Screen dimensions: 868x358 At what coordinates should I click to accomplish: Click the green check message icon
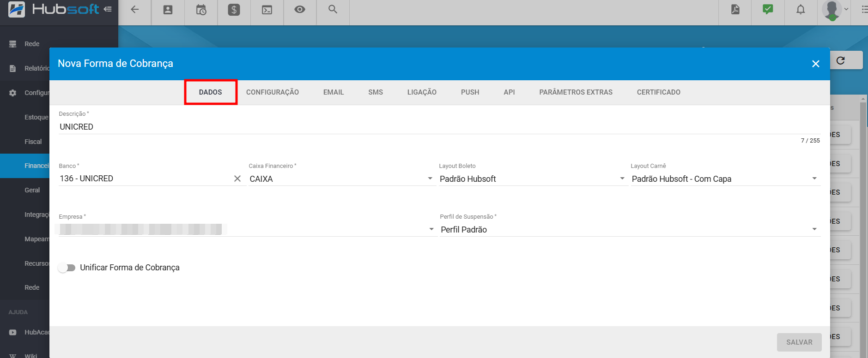[x=768, y=9]
